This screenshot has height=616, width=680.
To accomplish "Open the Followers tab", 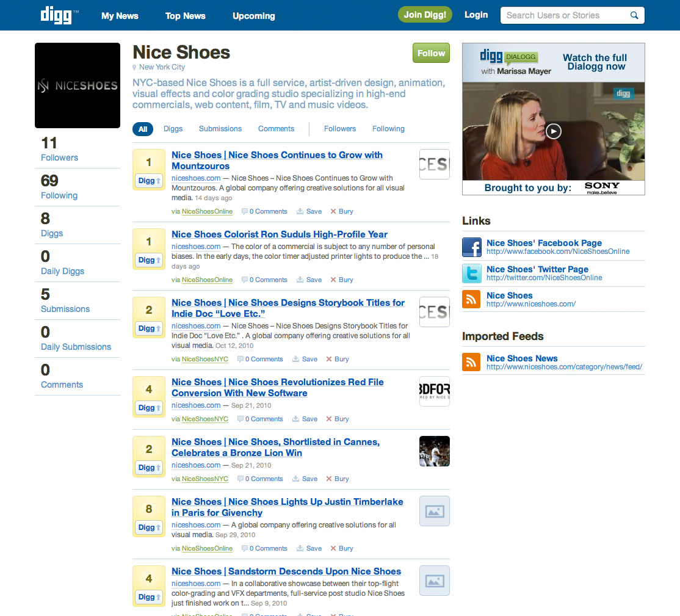I will point(340,129).
